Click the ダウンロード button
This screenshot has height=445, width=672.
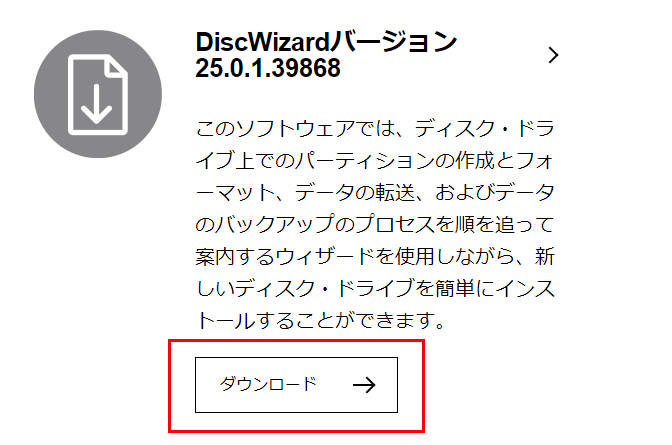[296, 385]
